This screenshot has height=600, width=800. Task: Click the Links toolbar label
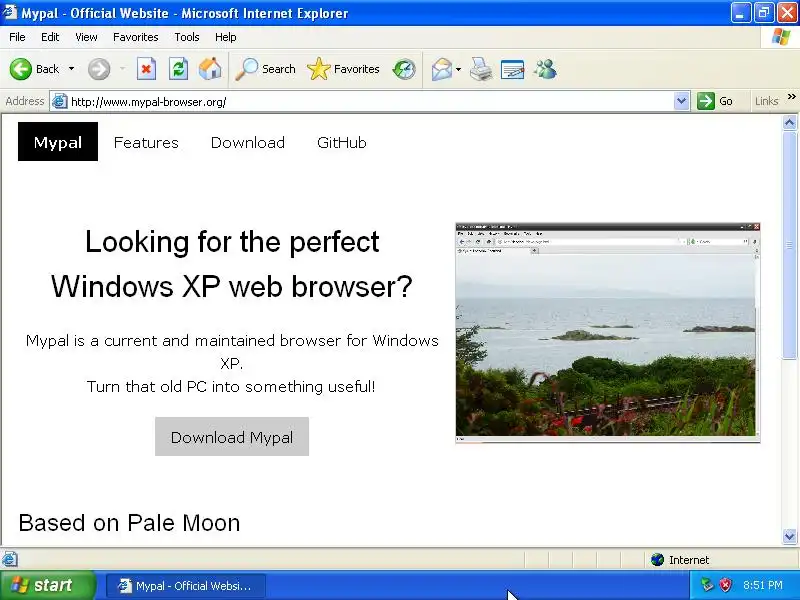[766, 101]
